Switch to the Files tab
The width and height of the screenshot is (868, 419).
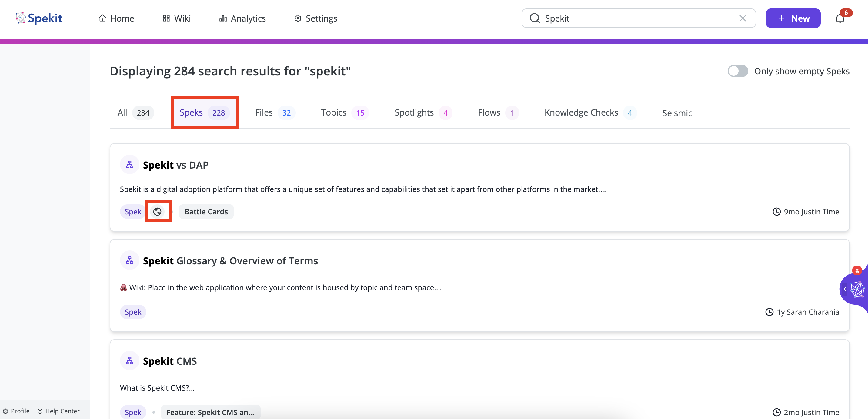coord(275,112)
